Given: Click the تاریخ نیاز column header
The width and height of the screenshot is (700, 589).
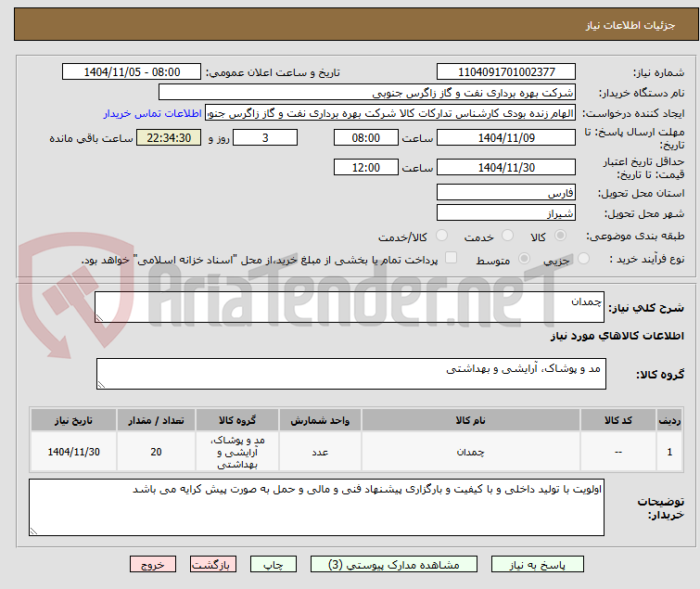Looking at the screenshot, I should pos(73,420).
